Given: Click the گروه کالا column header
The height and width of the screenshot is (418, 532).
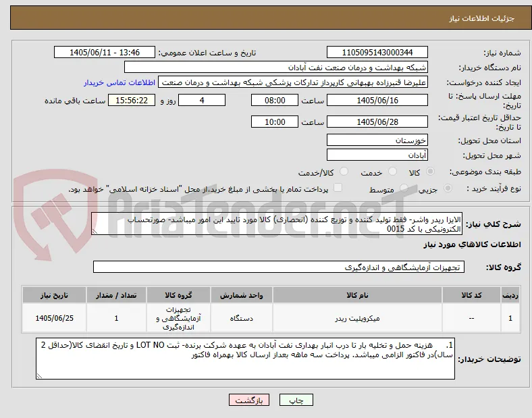Looking at the screenshot, I should tap(178, 295).
